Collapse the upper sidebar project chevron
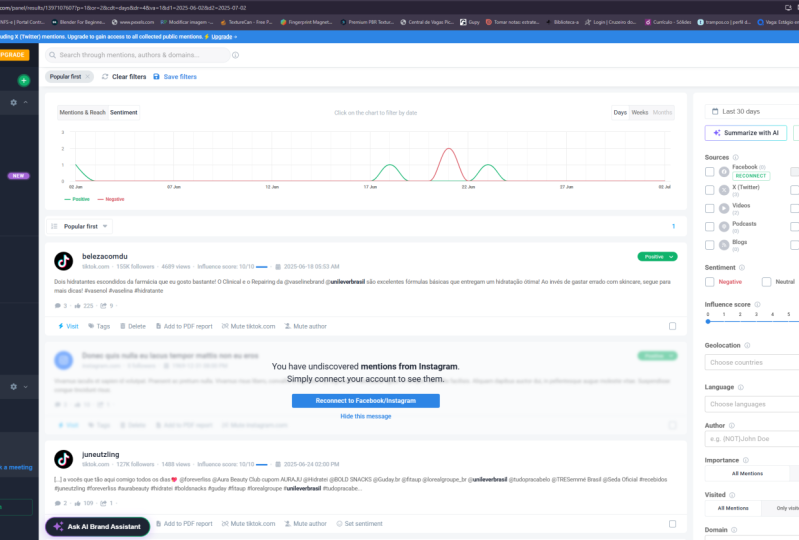This screenshot has height=540, width=799. (x=25, y=102)
